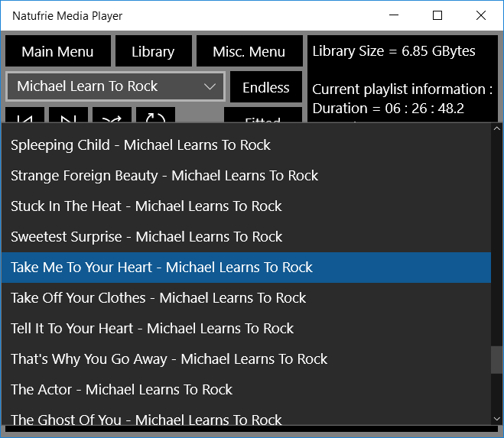Toggle the shuffle icon
Screen dimensions: 504x438
click(112, 116)
